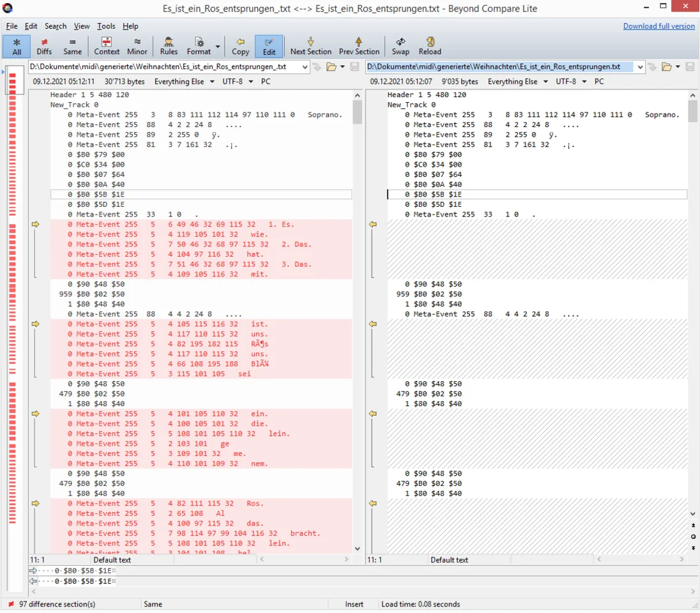Click the Download full version link
Image resolution: width=700 pixels, height=613 pixels.
click(x=658, y=26)
